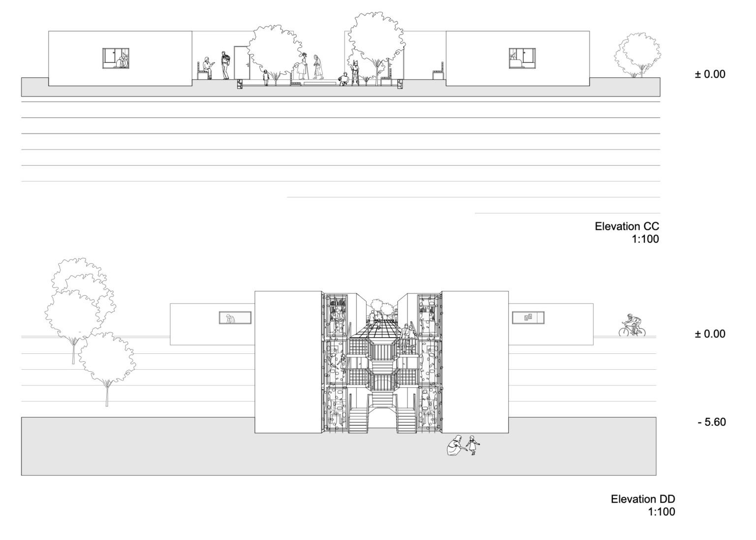Click the 'Elevation CC' title text

pyautogui.click(x=627, y=226)
